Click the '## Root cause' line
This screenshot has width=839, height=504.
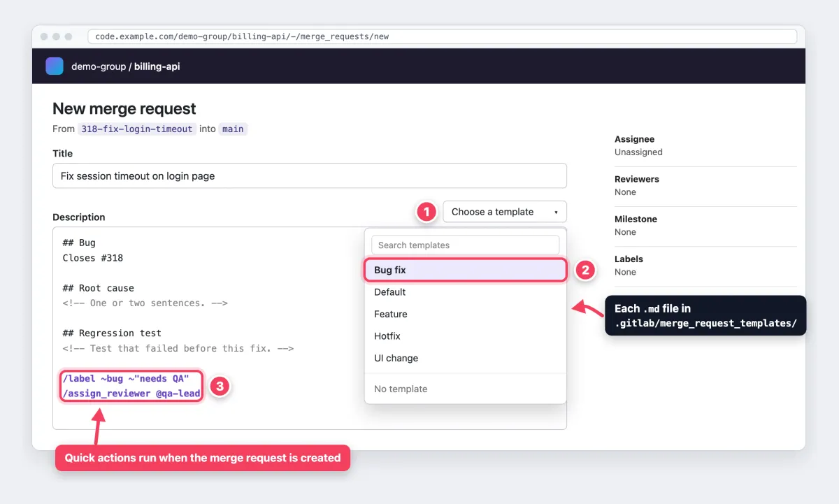click(98, 288)
